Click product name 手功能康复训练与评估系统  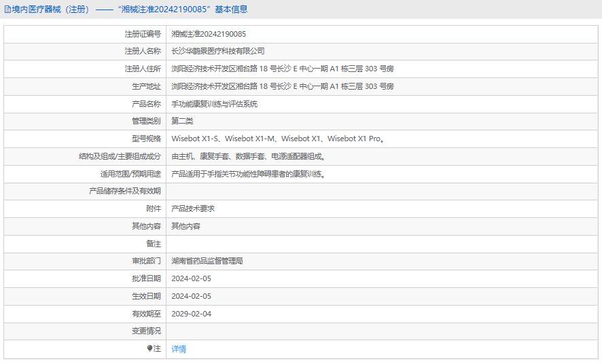(x=214, y=104)
